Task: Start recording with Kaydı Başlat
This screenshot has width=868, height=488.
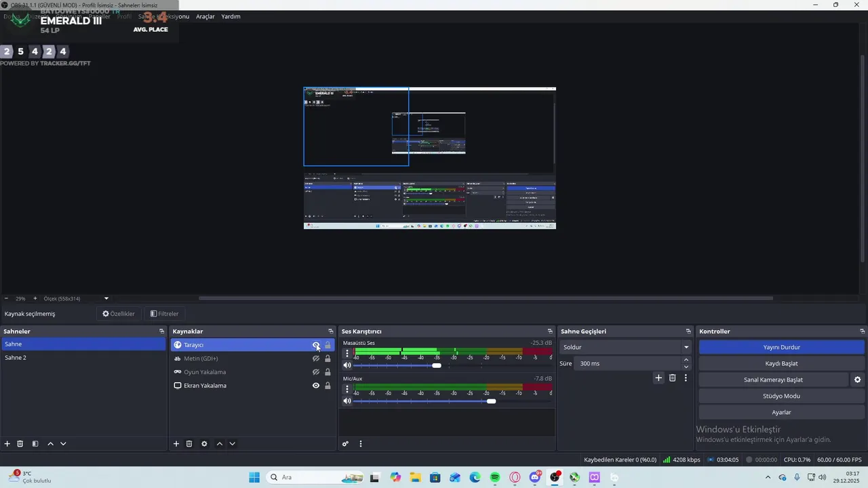Action: 781,363
